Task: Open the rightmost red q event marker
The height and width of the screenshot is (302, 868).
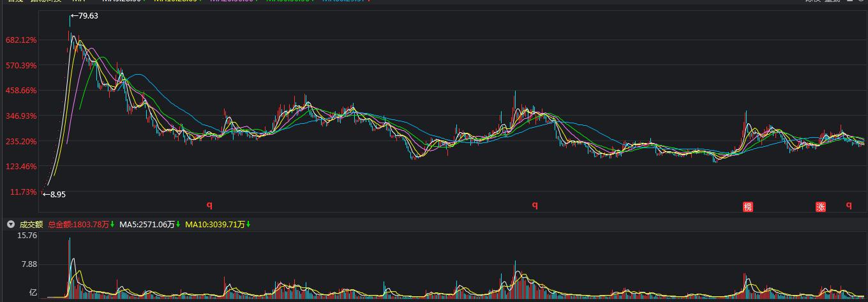Action: [849, 205]
